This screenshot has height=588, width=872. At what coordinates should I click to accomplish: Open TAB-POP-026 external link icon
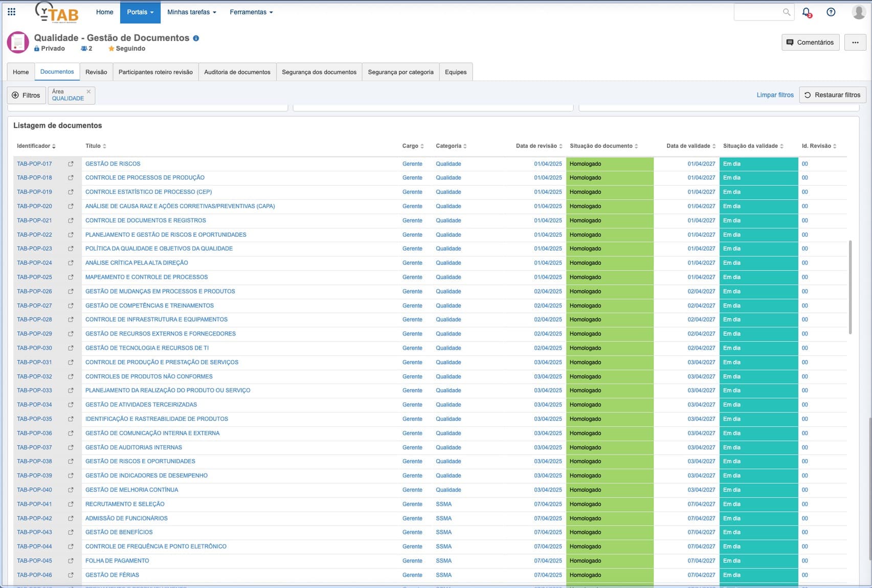[71, 291]
